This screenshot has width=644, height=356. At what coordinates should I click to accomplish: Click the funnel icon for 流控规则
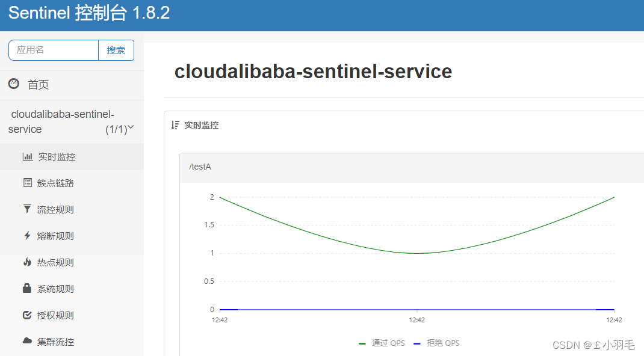pyautogui.click(x=27, y=209)
